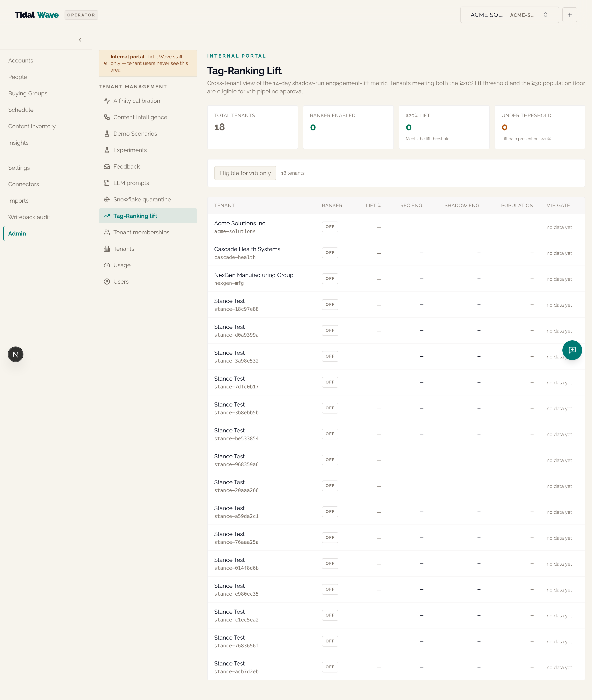The width and height of the screenshot is (592, 700).
Task: Click the Total Tenants card
Action: click(x=252, y=127)
